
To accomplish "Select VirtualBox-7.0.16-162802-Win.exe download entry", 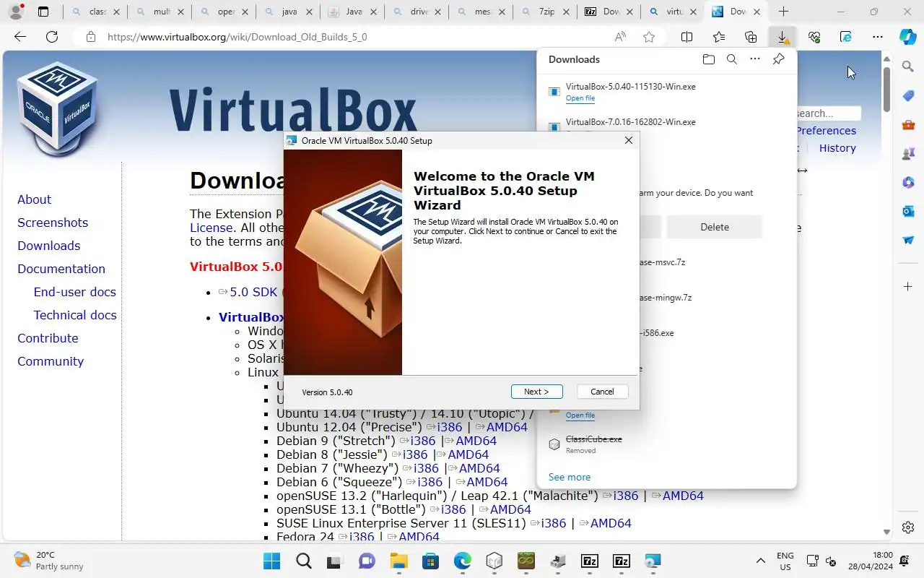I will point(630,122).
